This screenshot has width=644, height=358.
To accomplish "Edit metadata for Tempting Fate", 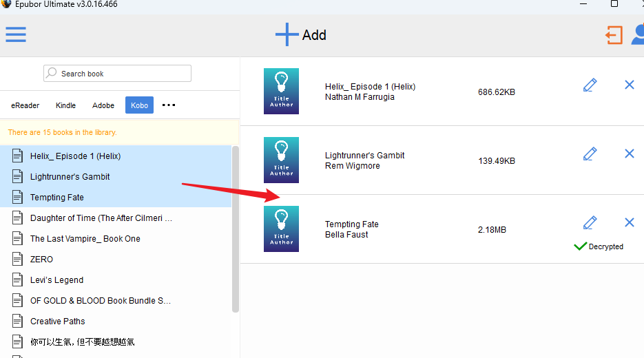I will pyautogui.click(x=590, y=222).
